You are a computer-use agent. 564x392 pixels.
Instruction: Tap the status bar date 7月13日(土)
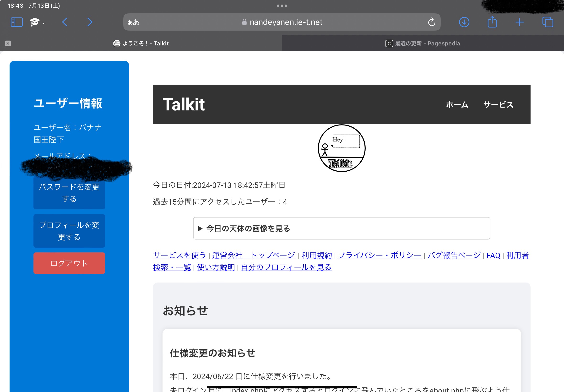[44, 6]
